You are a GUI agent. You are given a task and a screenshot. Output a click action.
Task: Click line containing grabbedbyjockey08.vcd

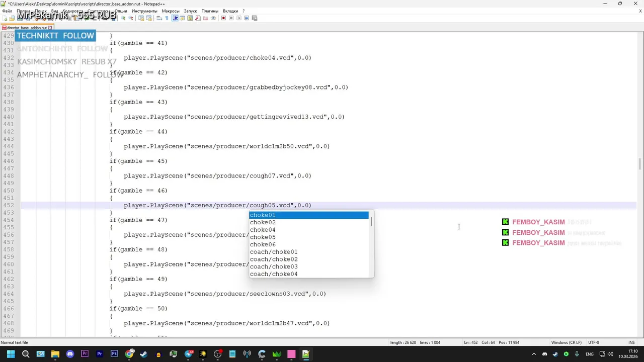(x=236, y=87)
